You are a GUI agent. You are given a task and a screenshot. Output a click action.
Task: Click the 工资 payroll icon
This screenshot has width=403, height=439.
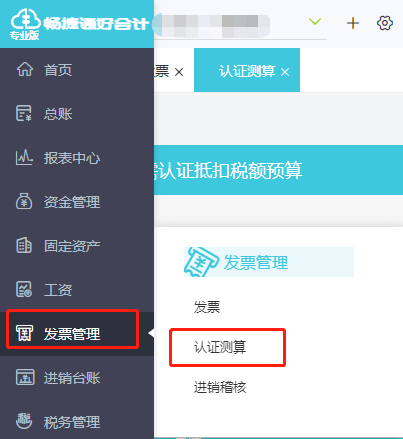click(24, 289)
